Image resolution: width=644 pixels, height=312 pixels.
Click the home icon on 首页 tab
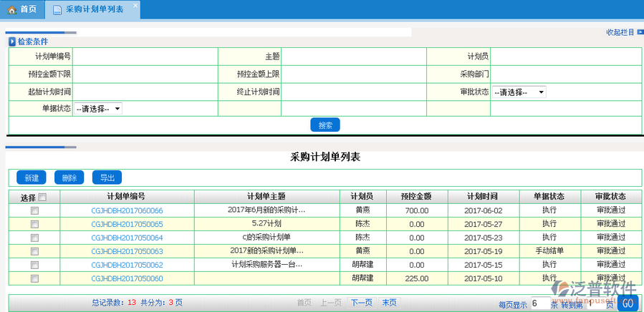pos(11,10)
